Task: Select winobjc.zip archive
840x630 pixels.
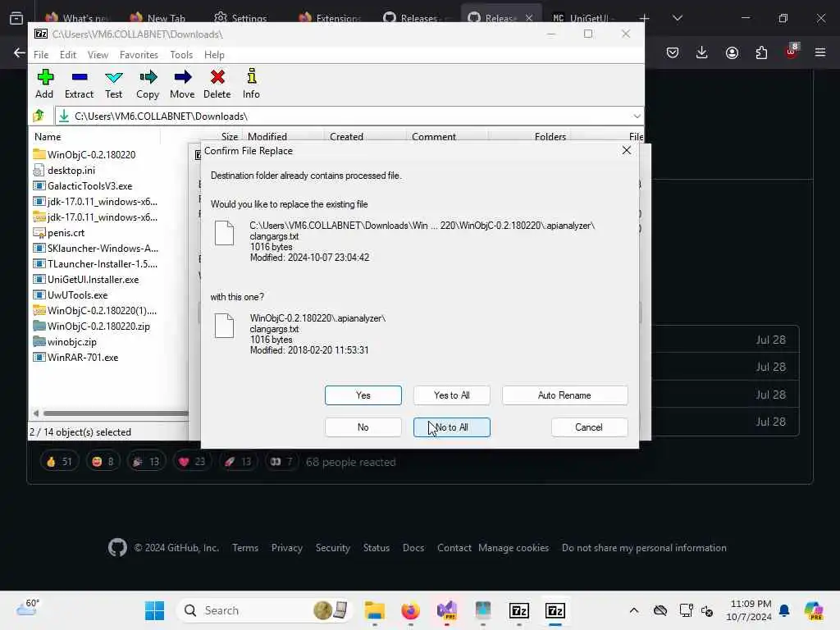Action: click(65, 342)
